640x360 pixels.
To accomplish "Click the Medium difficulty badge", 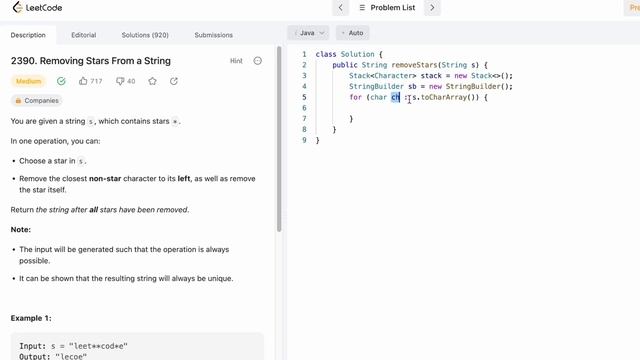I will click(x=28, y=81).
